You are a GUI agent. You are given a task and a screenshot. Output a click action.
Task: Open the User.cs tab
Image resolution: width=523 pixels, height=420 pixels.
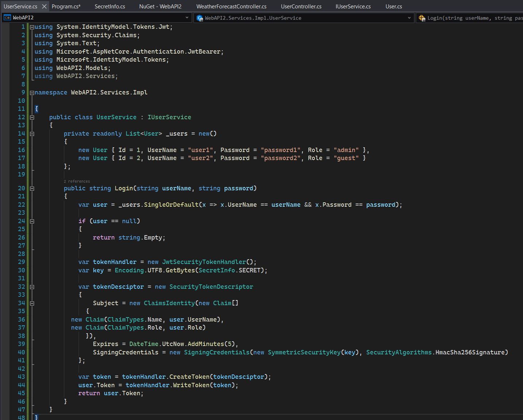[394, 7]
